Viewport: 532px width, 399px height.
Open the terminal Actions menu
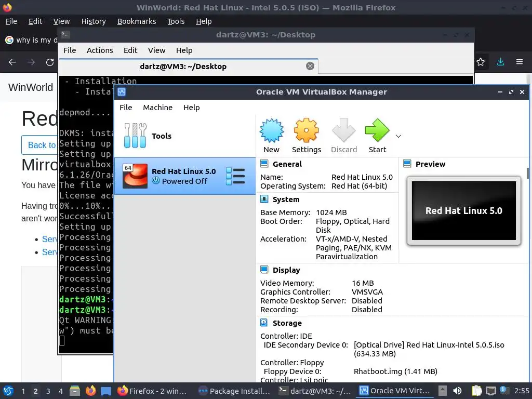100,50
